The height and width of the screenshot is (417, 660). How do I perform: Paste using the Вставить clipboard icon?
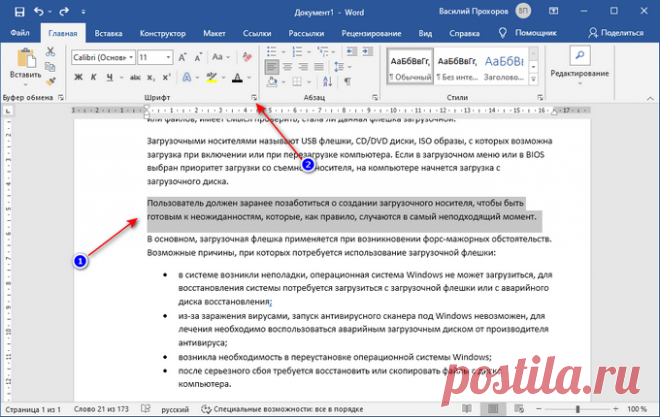26,58
